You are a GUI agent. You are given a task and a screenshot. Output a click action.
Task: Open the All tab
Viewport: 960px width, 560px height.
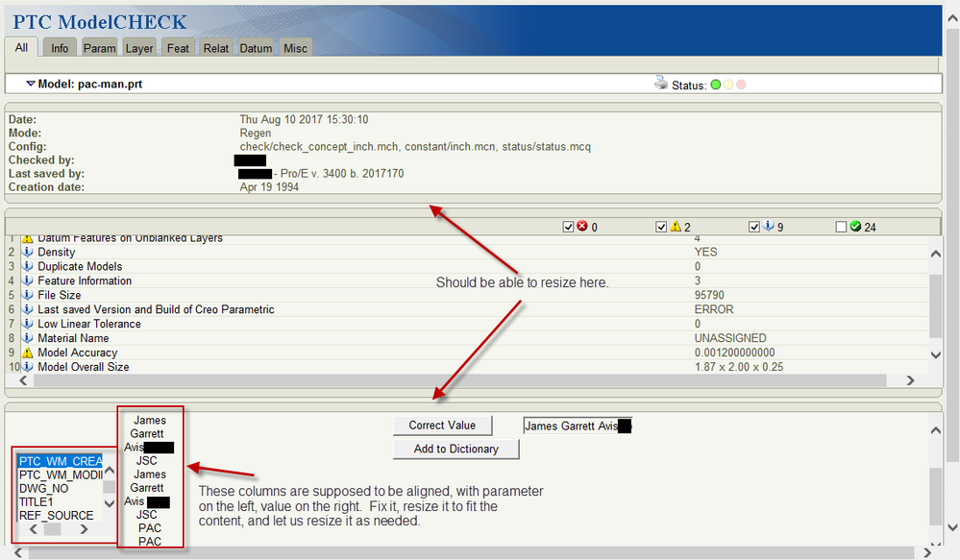tap(21, 48)
